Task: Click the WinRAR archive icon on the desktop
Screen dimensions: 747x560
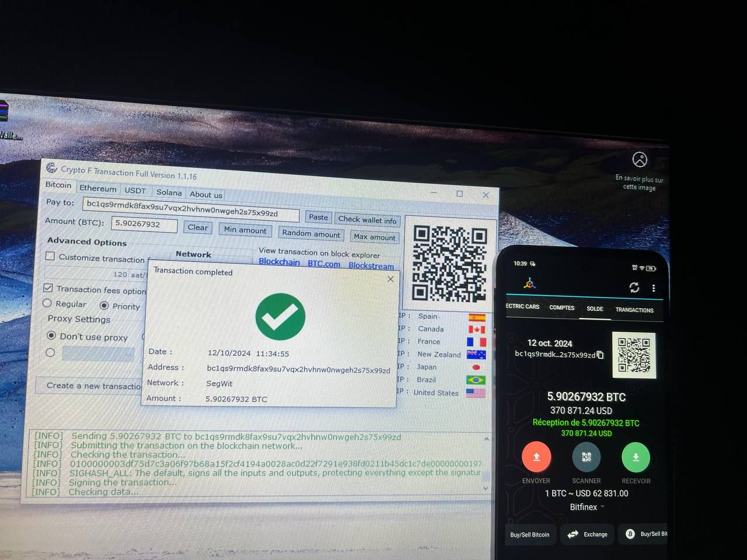Action: (4, 111)
